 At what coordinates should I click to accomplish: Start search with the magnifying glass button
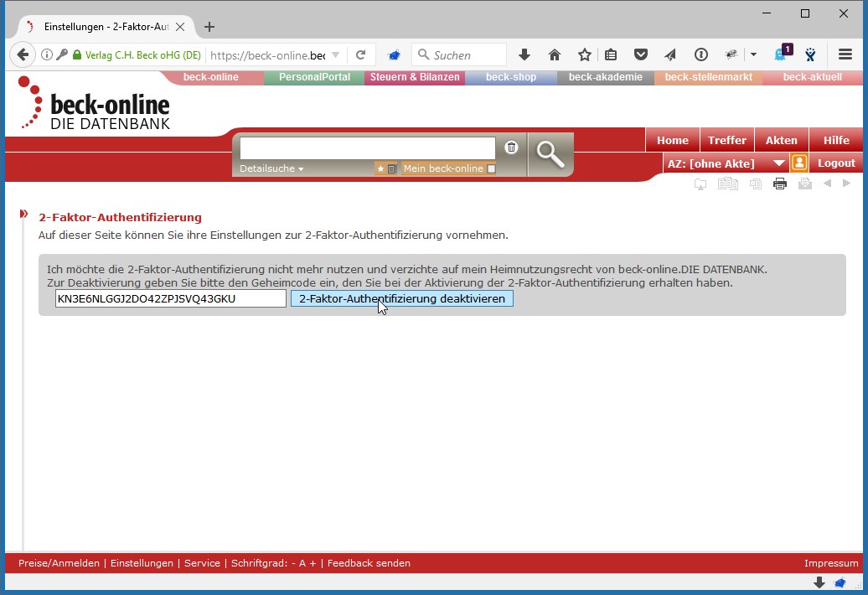(x=550, y=154)
